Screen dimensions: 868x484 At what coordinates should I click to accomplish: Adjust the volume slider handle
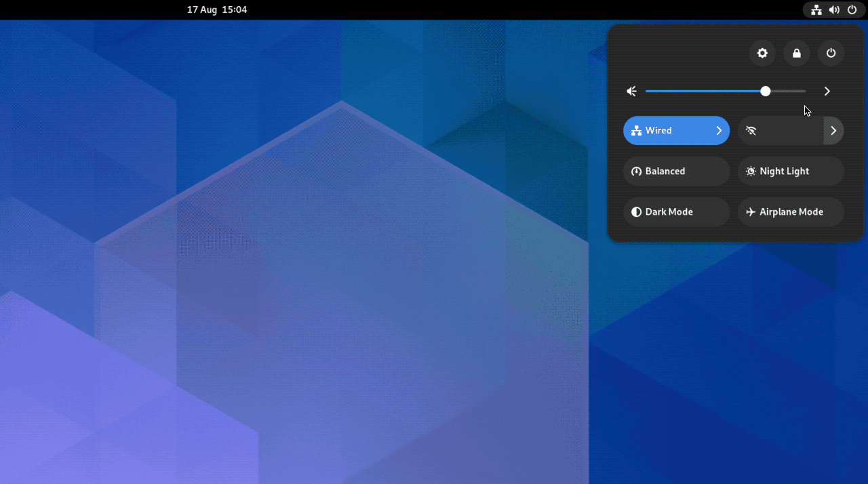765,91
